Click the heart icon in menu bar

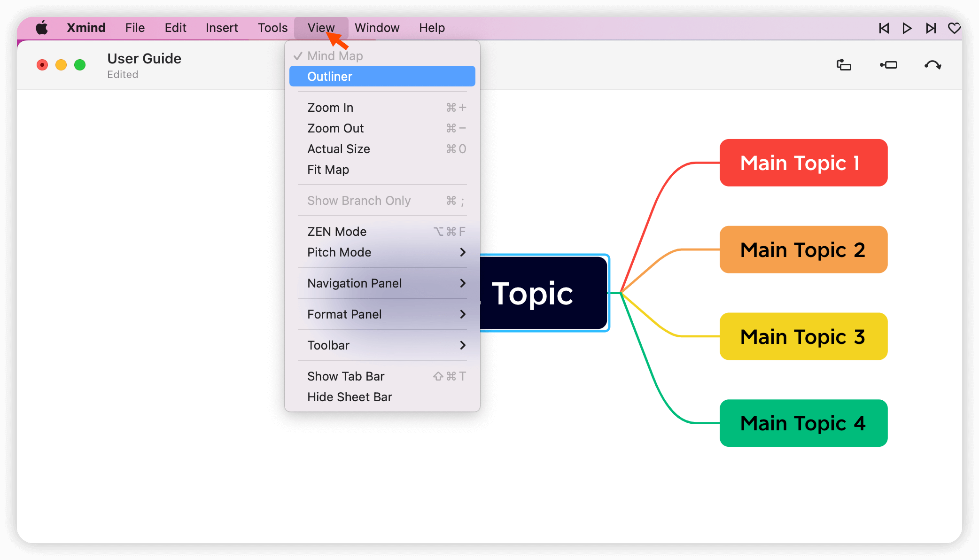pos(954,28)
